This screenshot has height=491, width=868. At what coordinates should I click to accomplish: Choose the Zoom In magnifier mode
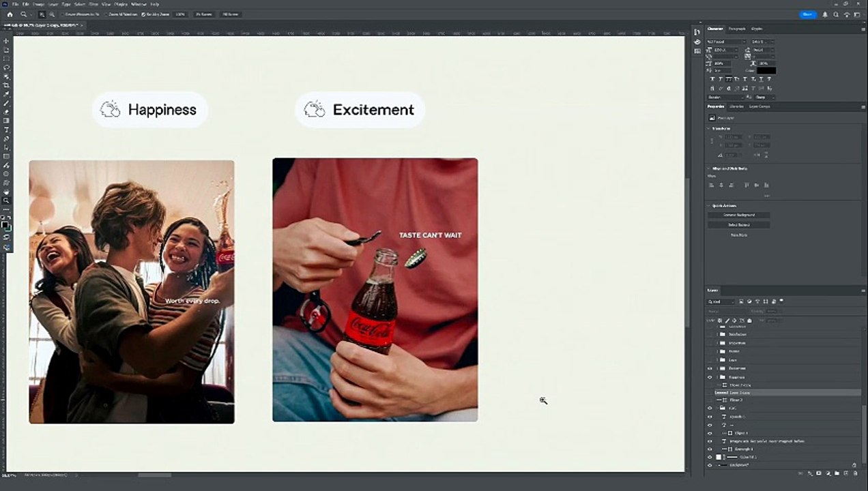pos(42,14)
